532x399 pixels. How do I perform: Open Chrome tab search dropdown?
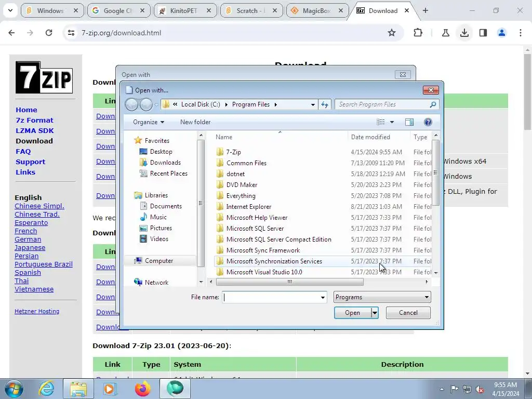click(10, 10)
